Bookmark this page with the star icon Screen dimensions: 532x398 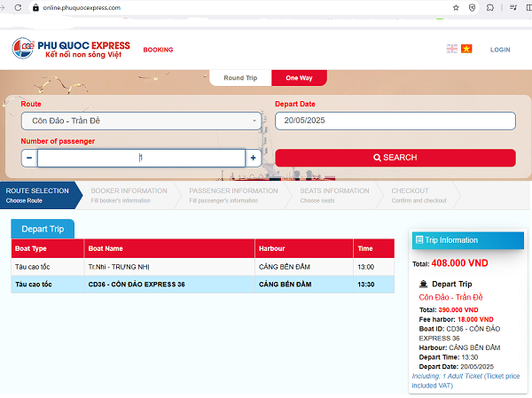coord(456,7)
